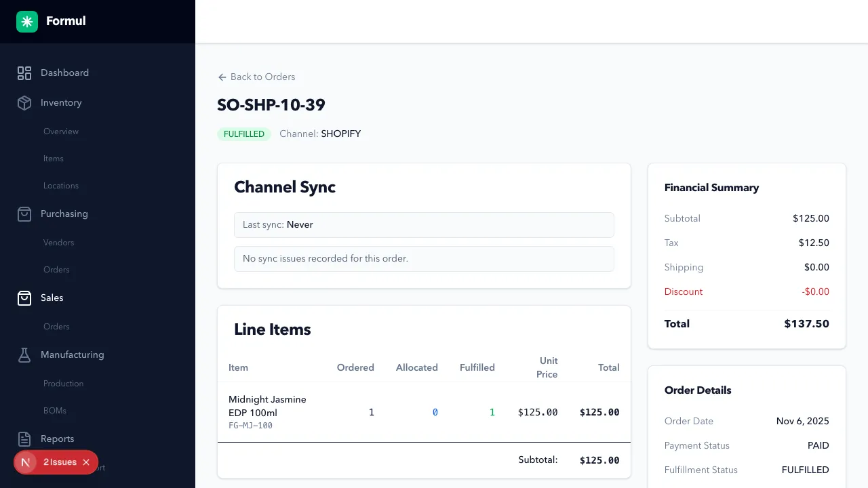This screenshot has width=868, height=488.
Task: Open the 2 Issues notification
Action: (x=60, y=462)
